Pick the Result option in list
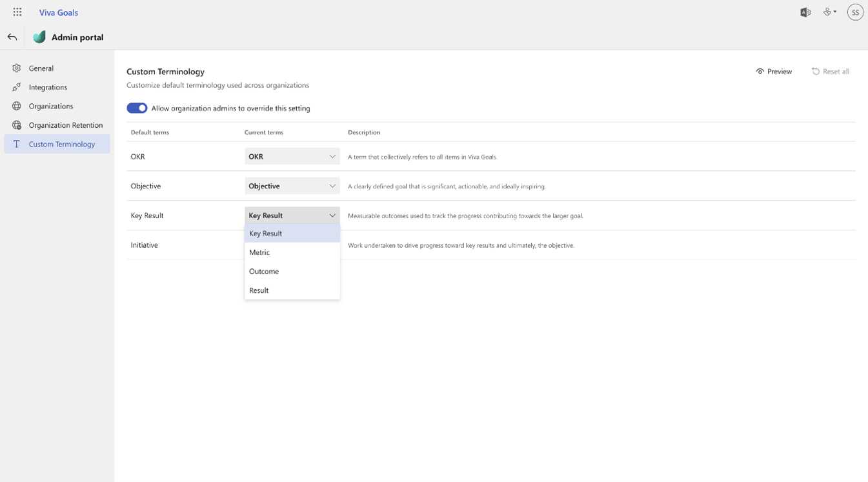The height and width of the screenshot is (482, 868). [x=292, y=290]
